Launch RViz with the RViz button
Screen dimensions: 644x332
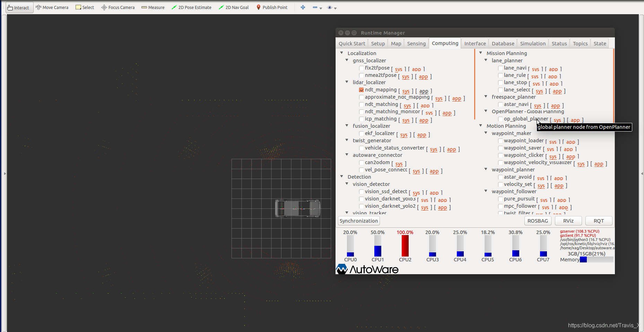coord(568,221)
